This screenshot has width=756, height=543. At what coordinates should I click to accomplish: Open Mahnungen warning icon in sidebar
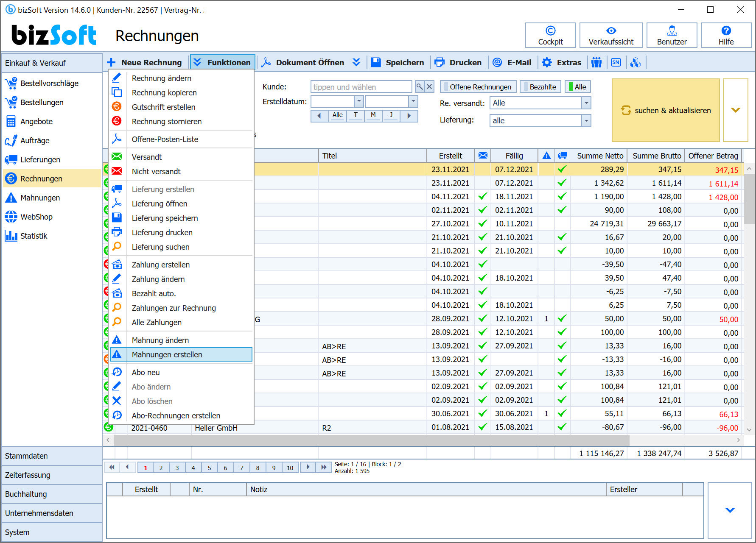point(11,198)
